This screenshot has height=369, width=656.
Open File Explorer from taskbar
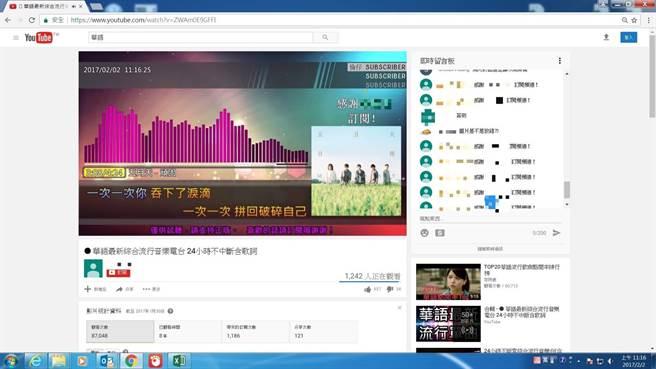[59, 361]
